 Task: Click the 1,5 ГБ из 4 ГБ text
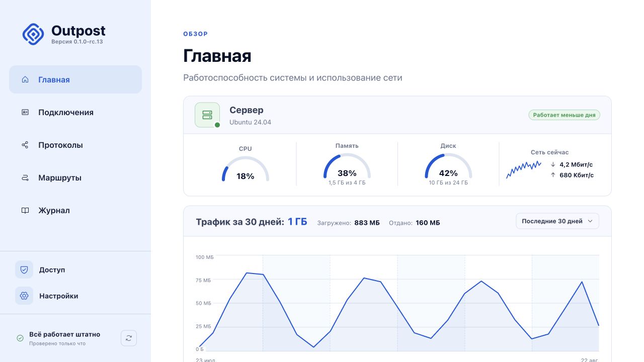[x=347, y=183]
